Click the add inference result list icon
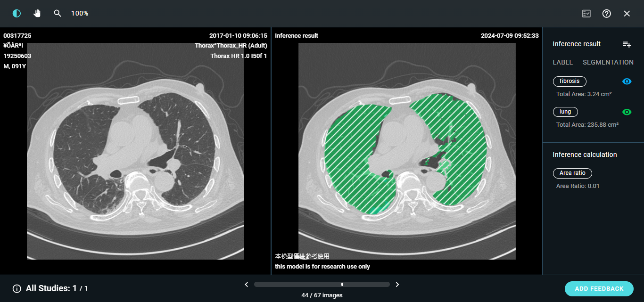 pos(627,44)
